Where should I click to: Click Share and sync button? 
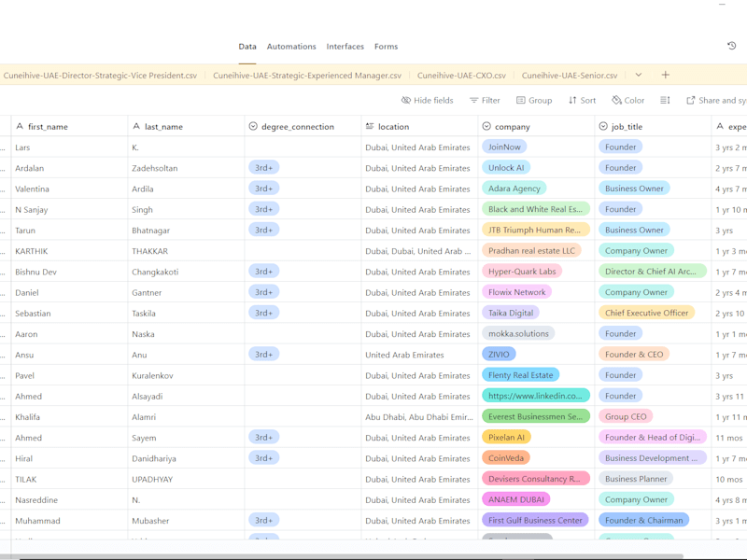tap(716, 100)
